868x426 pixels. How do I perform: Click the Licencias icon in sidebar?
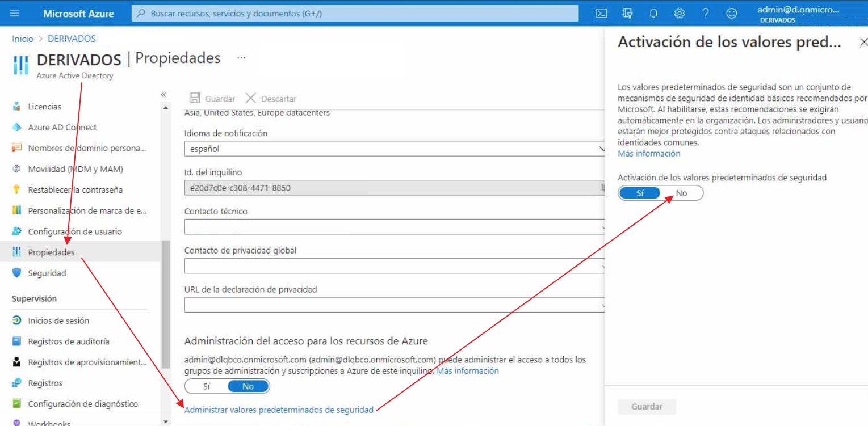click(x=16, y=107)
